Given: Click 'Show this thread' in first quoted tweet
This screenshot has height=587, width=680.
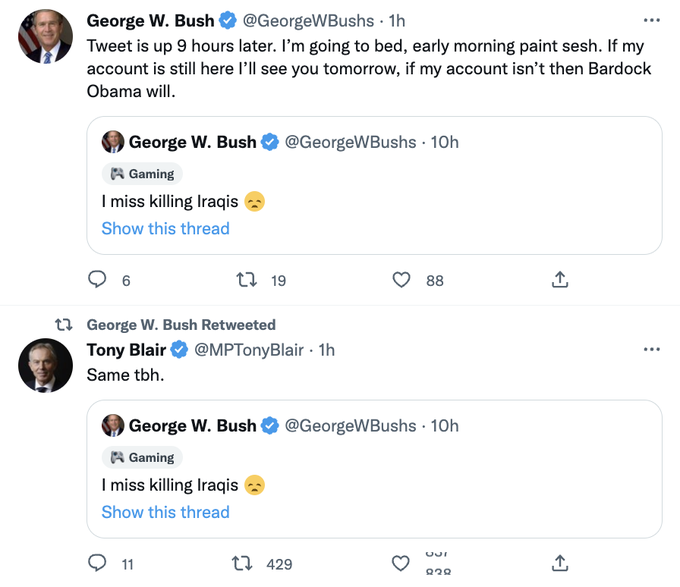Looking at the screenshot, I should 165,228.
